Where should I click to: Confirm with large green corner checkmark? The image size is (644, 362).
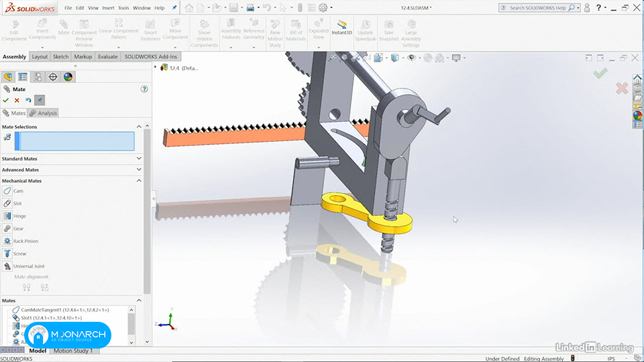(600, 74)
